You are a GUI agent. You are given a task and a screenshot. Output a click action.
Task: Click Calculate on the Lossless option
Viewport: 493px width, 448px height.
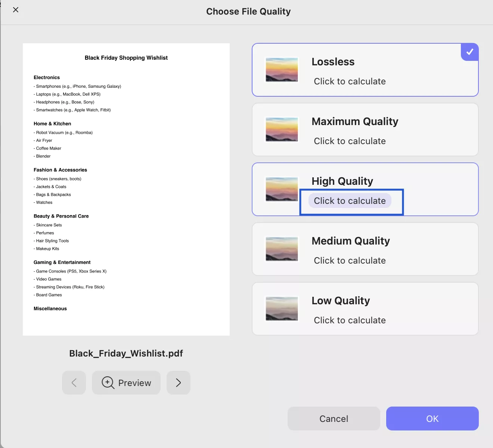tap(350, 81)
